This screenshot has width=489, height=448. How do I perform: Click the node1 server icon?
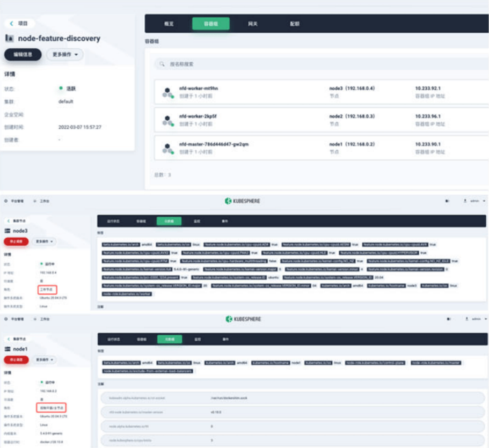tap(8, 349)
